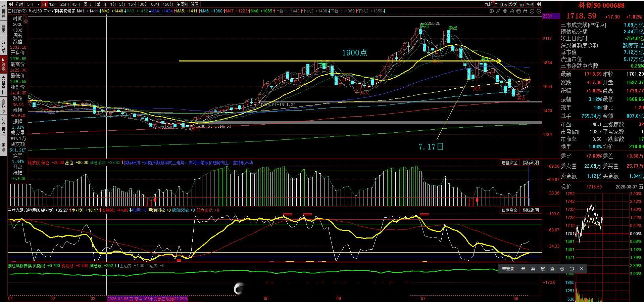Viewport: 644px width, 302px height.
Task: Click 均线 moving average button
Action: (513, 4)
